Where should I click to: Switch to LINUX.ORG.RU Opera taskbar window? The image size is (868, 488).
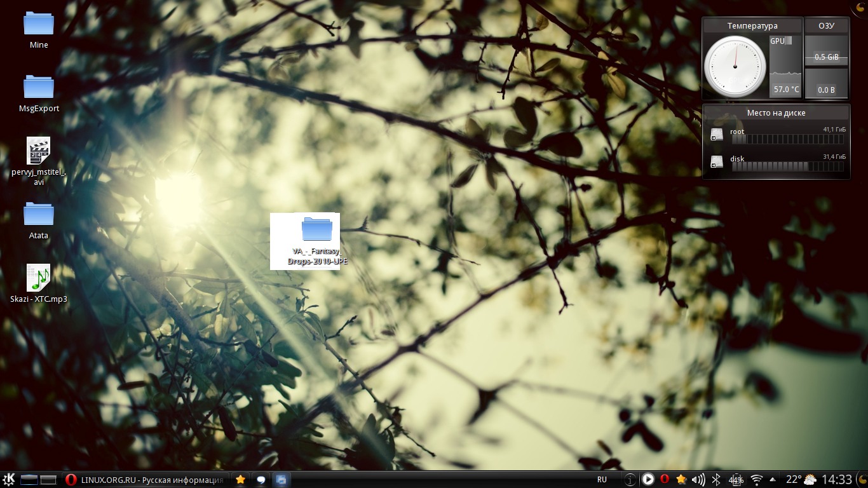point(146,480)
